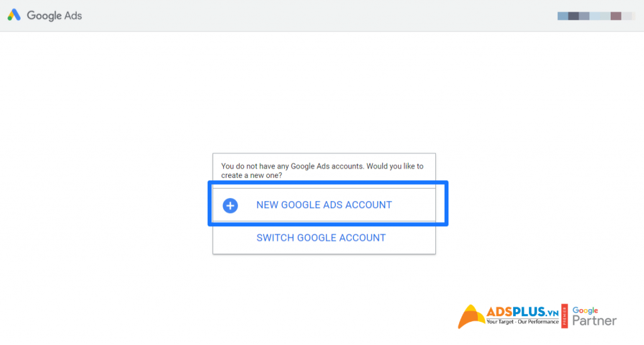Click the Google Ads triangular logo icon
The height and width of the screenshot is (345, 644).
coord(14,15)
